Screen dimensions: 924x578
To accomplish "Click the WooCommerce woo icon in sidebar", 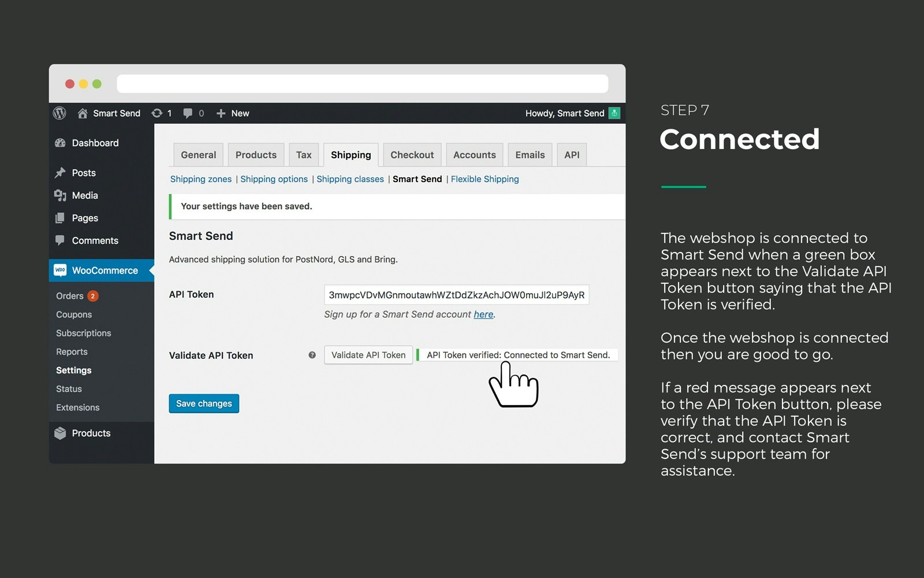I will (60, 270).
